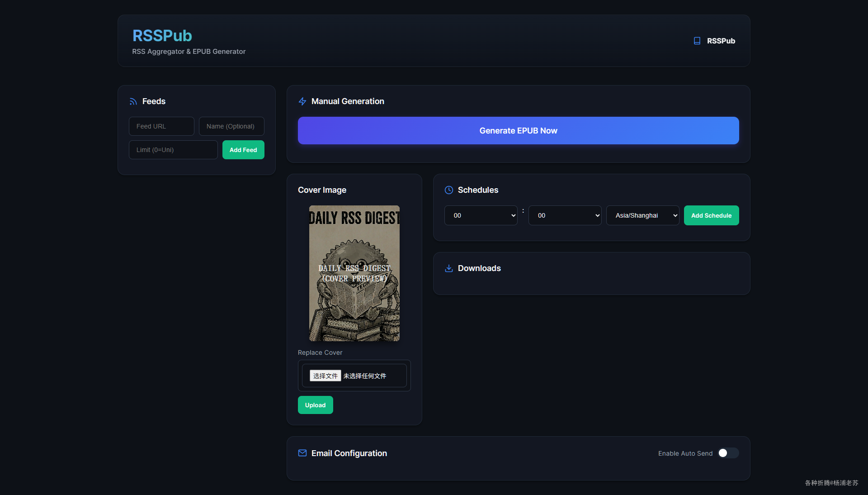Expand the Asia/Shanghai timezone dropdown
The image size is (868, 495).
point(642,215)
